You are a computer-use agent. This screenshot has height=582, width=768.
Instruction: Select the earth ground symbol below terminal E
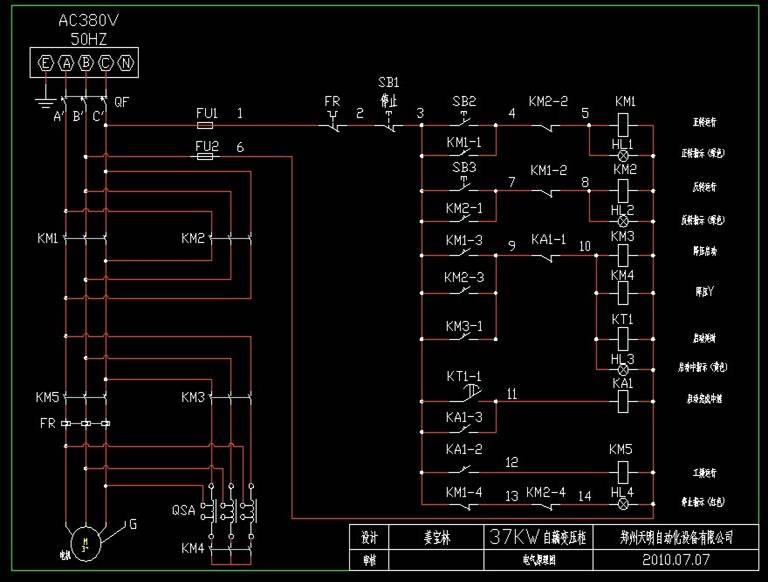click(44, 100)
